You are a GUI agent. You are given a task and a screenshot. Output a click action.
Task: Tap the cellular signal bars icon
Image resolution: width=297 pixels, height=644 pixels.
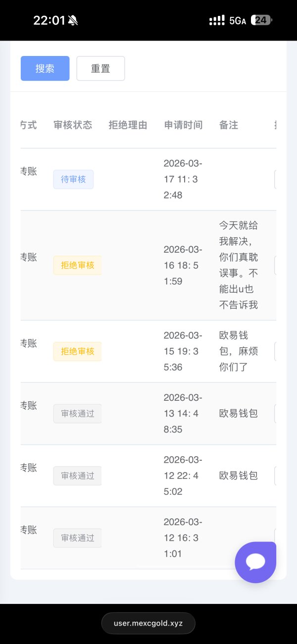[x=217, y=20]
